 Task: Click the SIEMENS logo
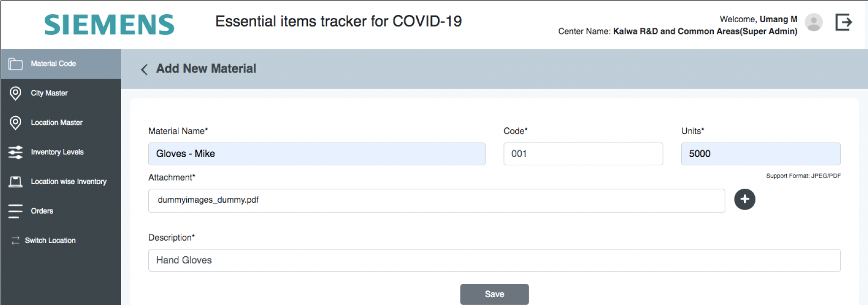[109, 25]
